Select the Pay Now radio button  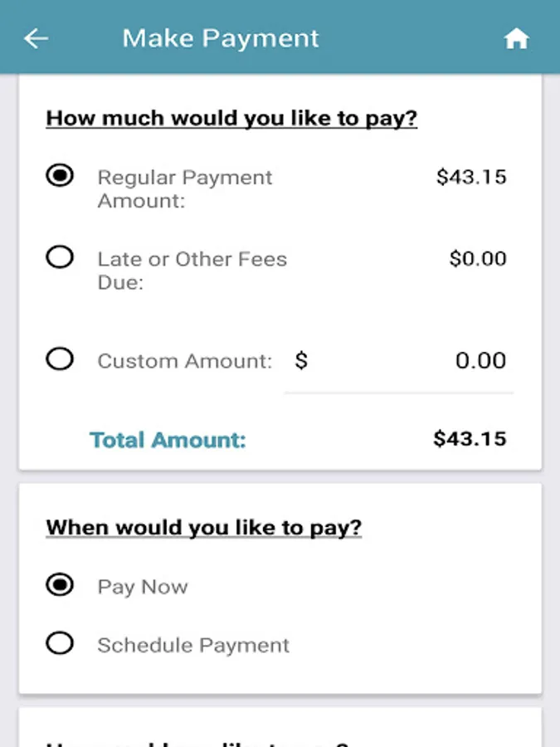point(60,585)
